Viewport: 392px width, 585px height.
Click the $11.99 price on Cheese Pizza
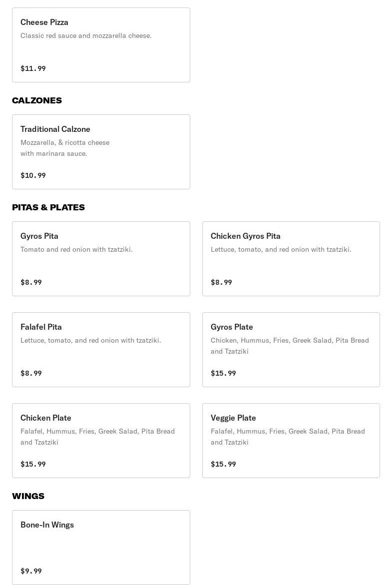click(33, 68)
